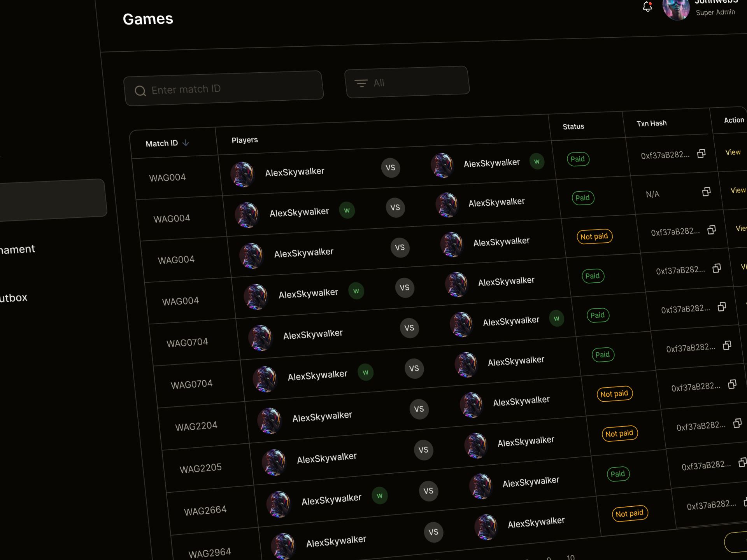Open left player avatar in WAG2664 row
The image size is (747, 560).
coord(279,504)
